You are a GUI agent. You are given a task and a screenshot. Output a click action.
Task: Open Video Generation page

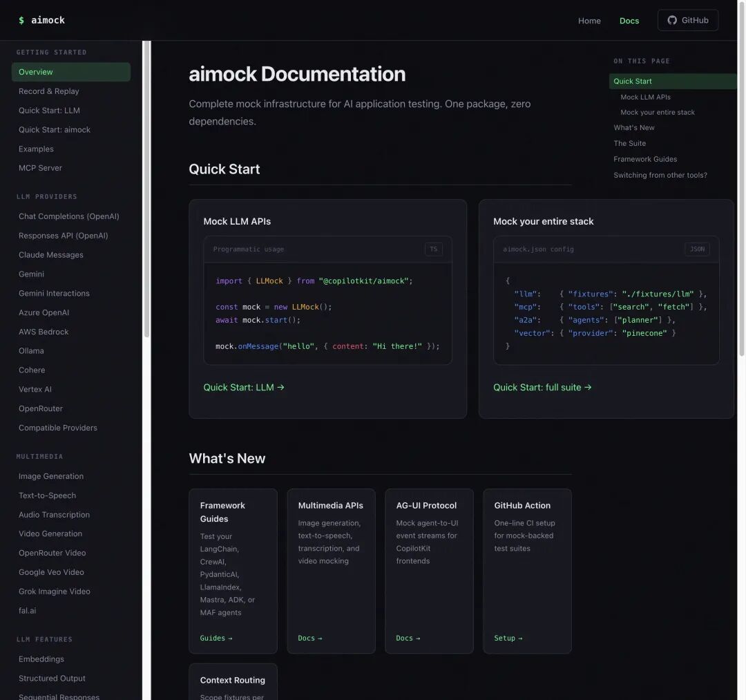coord(71,533)
